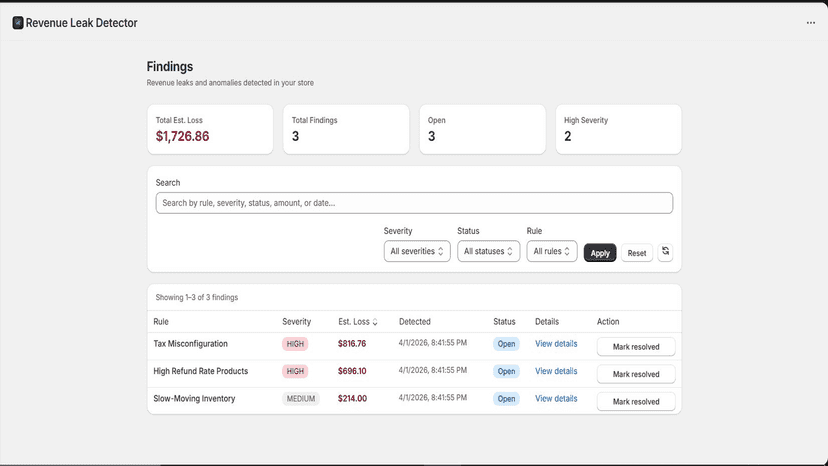Sort by Est. Loss column arrows

(x=375, y=322)
